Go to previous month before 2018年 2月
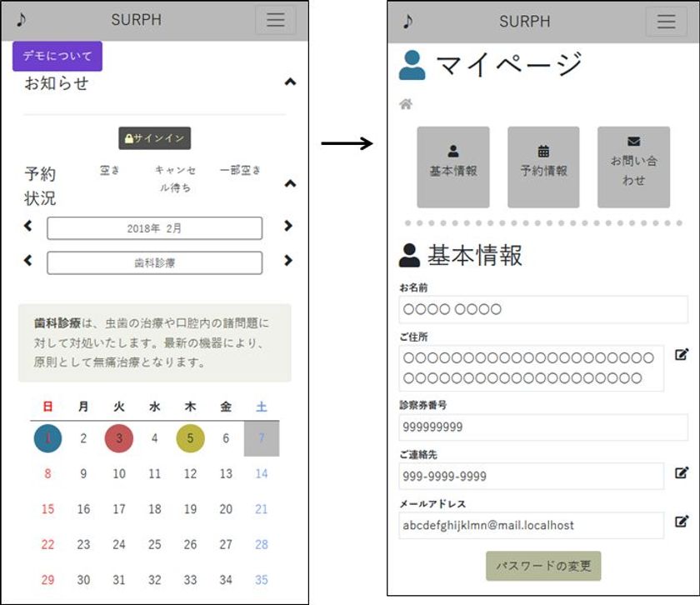 tap(28, 226)
